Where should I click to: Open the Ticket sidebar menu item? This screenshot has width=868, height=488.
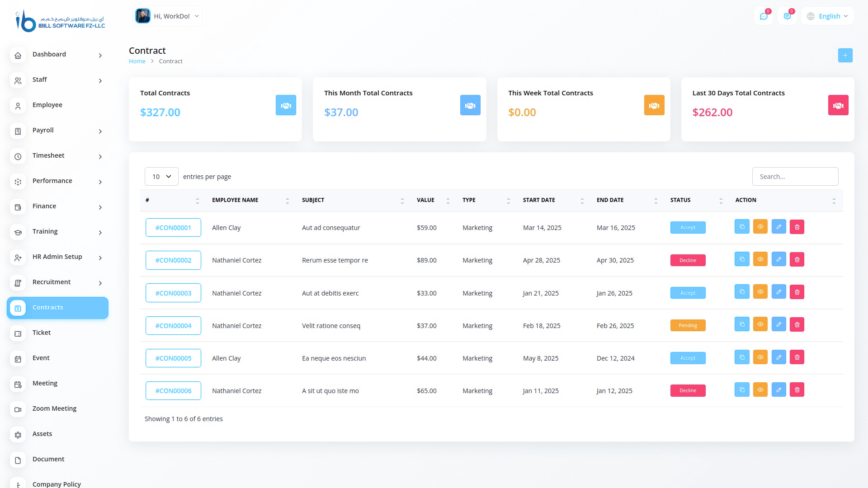[42, 333]
